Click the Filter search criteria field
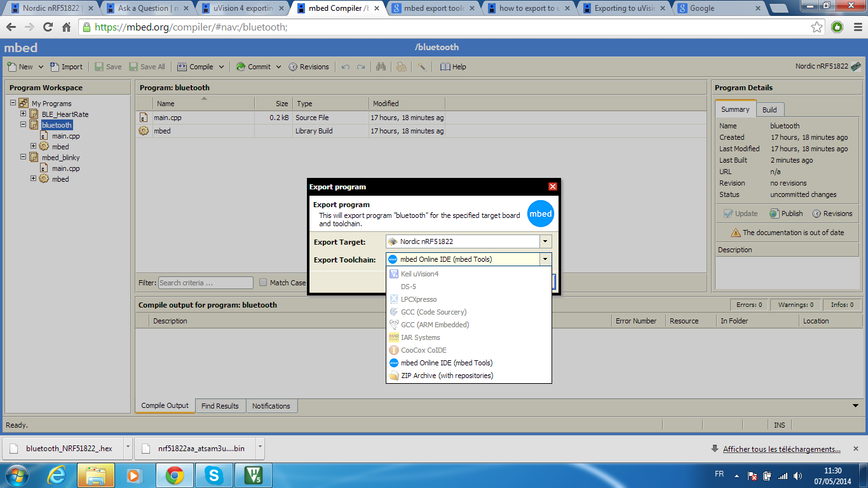 coord(205,283)
